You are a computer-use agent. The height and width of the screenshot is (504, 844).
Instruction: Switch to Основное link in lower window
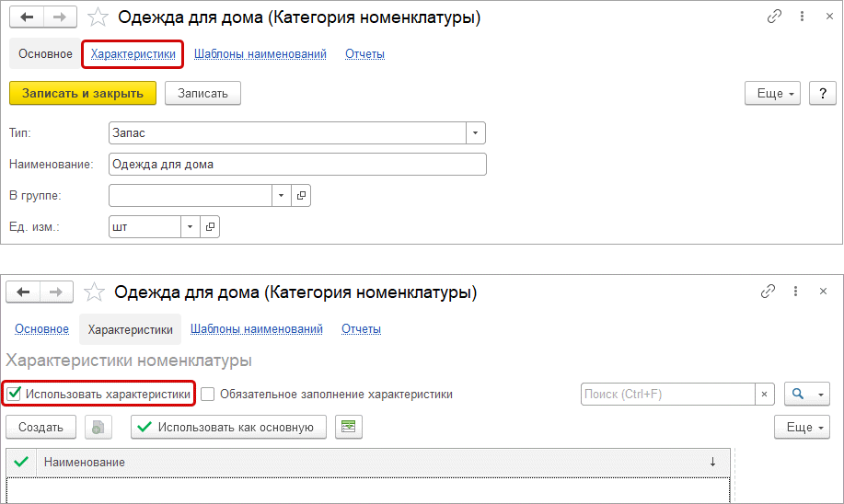coord(42,328)
